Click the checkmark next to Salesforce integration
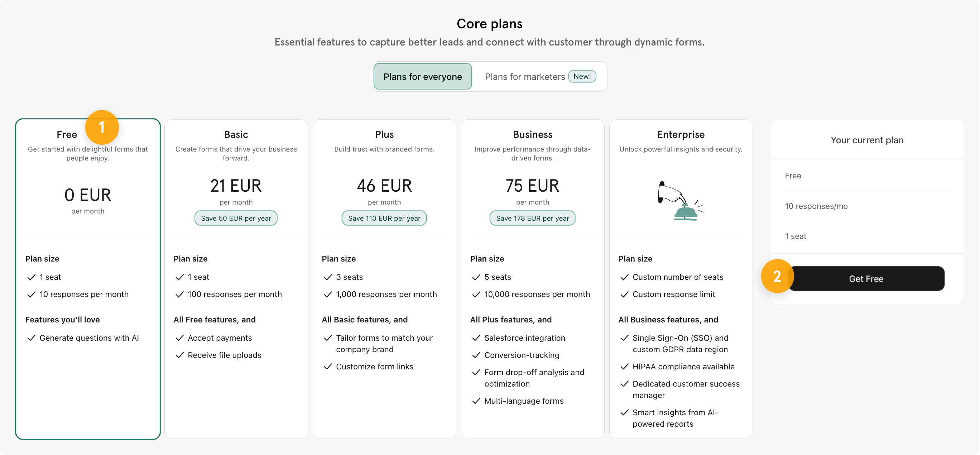Image resolution: width=980 pixels, height=455 pixels. [476, 338]
